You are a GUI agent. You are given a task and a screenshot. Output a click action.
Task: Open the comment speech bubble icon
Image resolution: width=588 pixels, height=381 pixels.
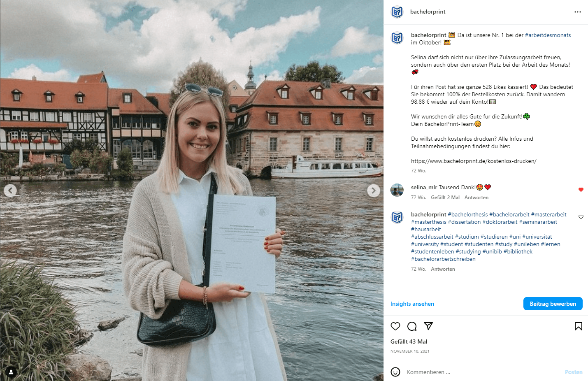[x=412, y=326]
